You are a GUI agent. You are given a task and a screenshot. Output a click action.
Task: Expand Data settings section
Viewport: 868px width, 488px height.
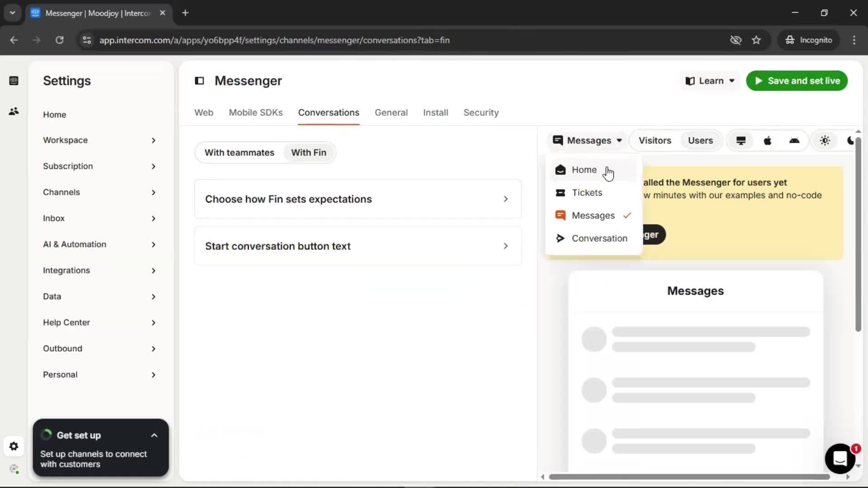coord(100,296)
